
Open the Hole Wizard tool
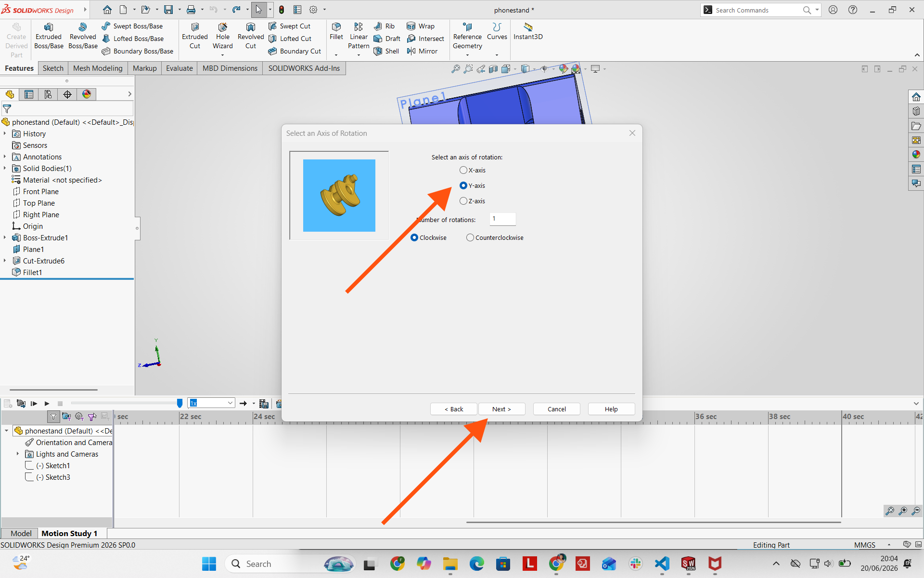tap(223, 36)
